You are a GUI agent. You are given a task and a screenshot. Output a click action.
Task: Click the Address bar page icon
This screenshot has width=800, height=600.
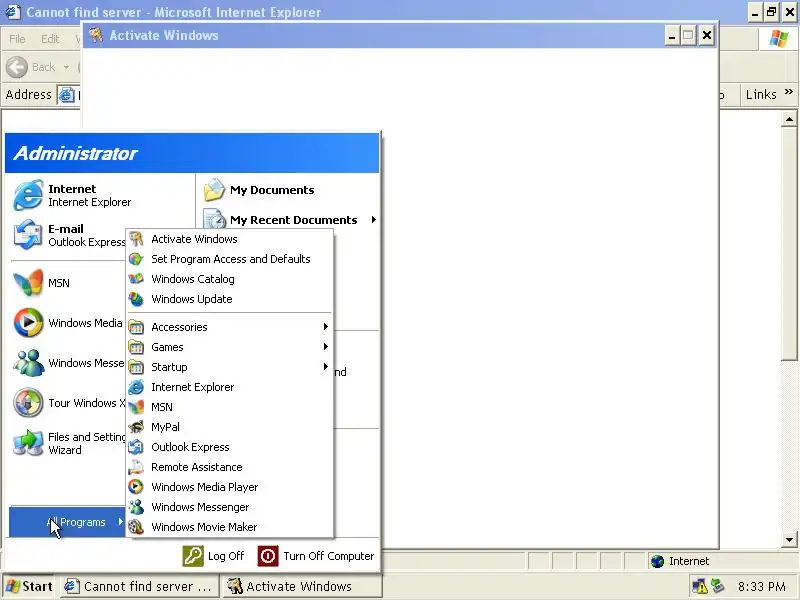point(66,95)
